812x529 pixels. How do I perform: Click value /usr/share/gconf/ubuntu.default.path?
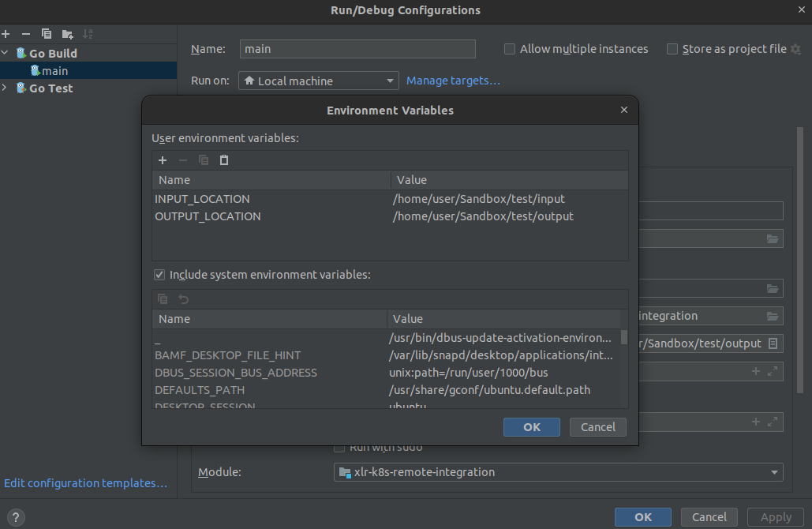click(489, 390)
